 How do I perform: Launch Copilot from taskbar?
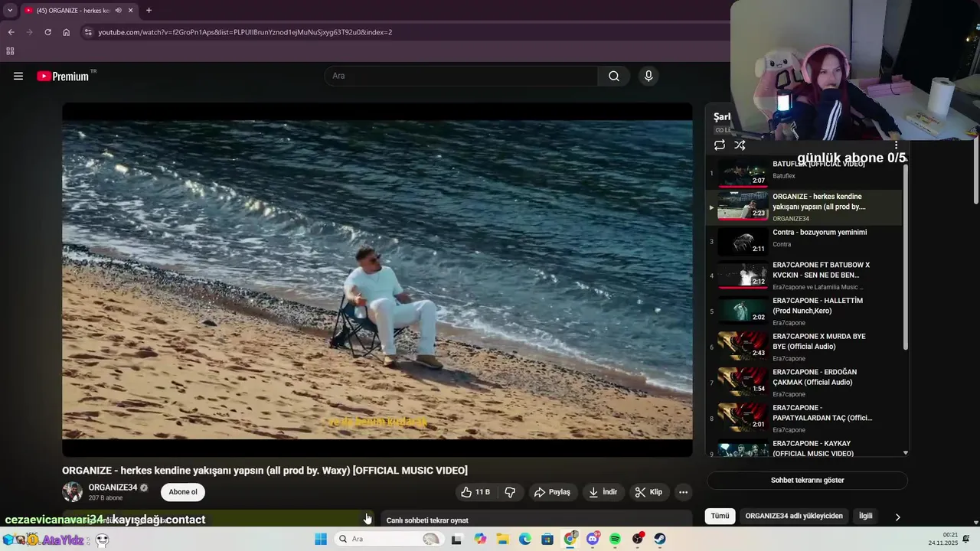[x=480, y=539]
